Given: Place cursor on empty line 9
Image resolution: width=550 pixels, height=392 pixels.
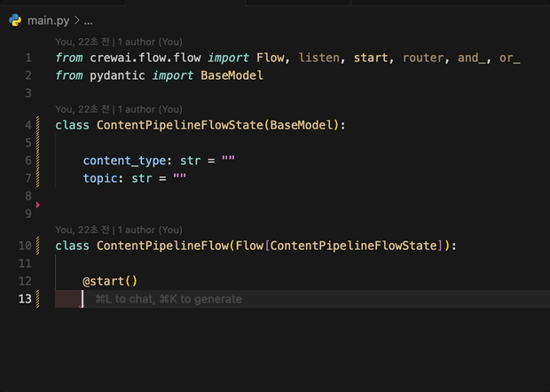Looking at the screenshot, I should point(177,213).
